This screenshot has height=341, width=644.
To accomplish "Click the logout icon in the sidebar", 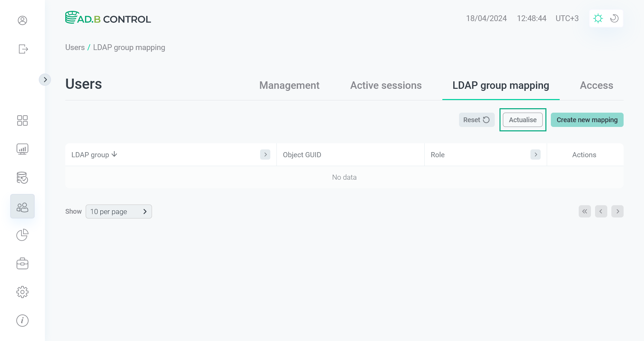I will pyautogui.click(x=22, y=49).
